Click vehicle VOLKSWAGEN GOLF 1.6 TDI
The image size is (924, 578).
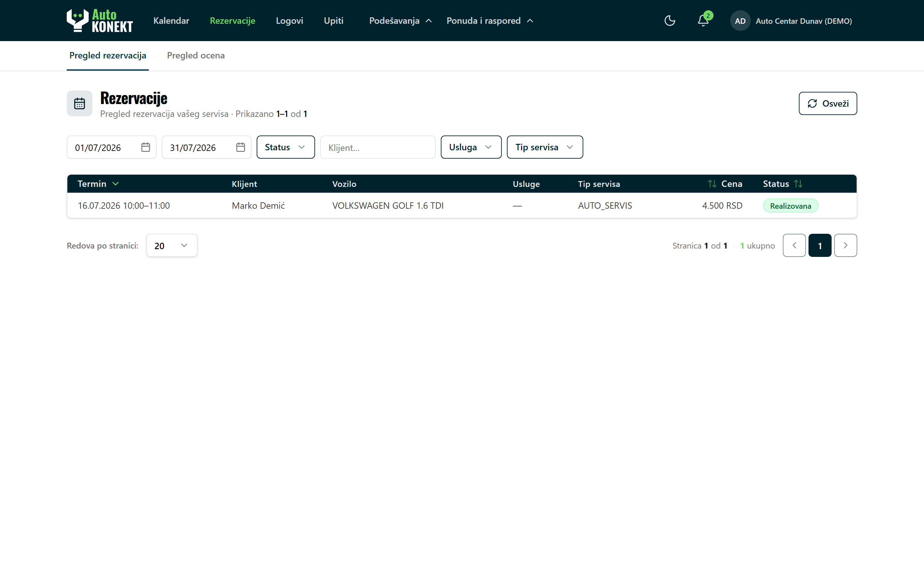click(388, 206)
